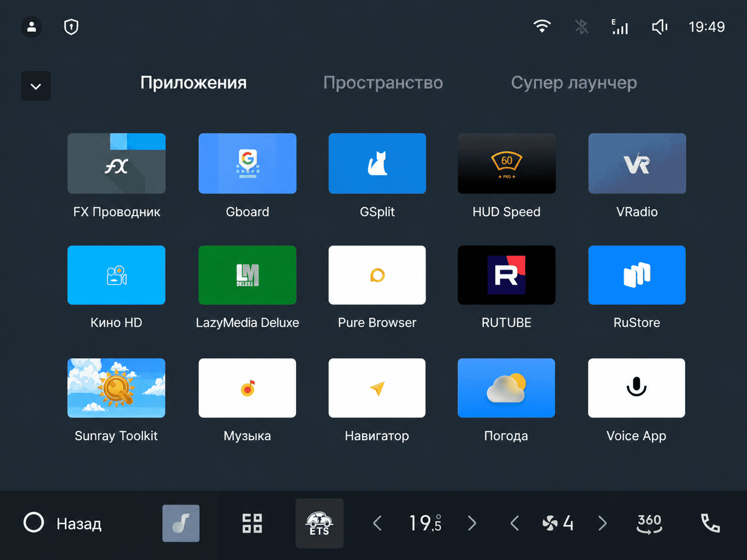This screenshot has height=560, width=747.
Task: Click the Кино HD label
Action: coord(117,323)
